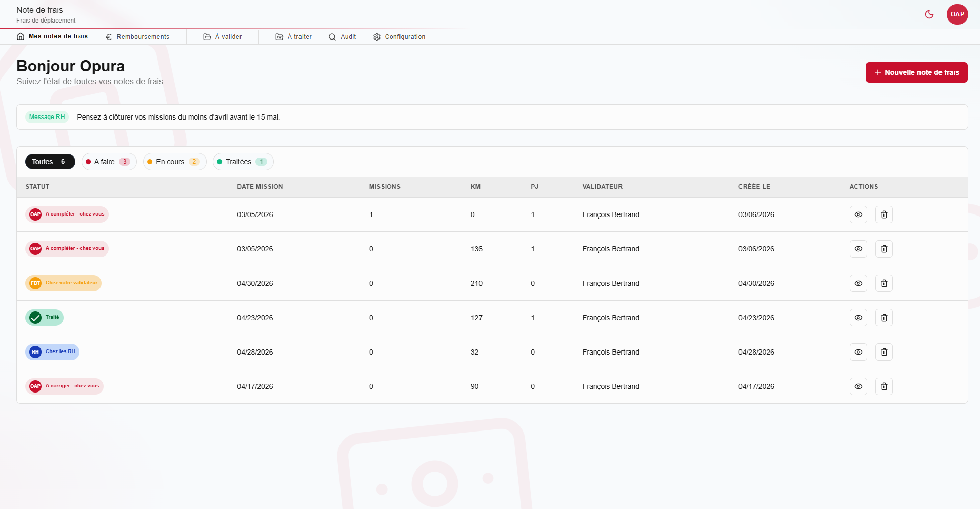This screenshot has width=980, height=509.
Task: View the note with 1 mission
Action: tap(858, 214)
